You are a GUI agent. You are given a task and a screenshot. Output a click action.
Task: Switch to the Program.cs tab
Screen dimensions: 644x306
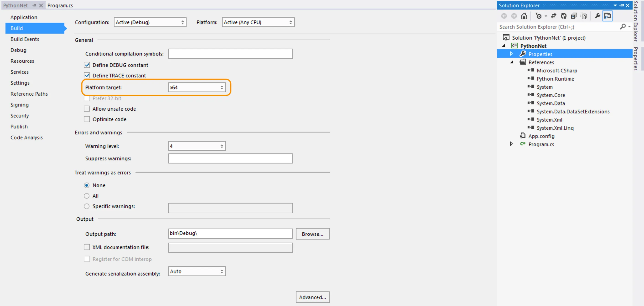tap(60, 5)
